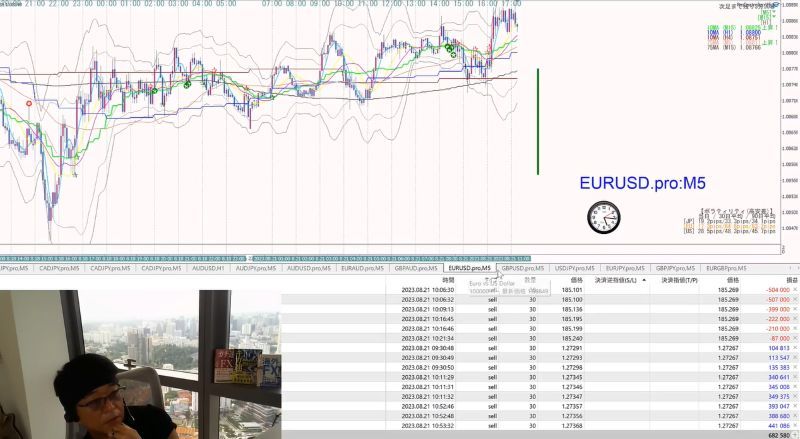Close the order with 340 641 profit

(795, 377)
